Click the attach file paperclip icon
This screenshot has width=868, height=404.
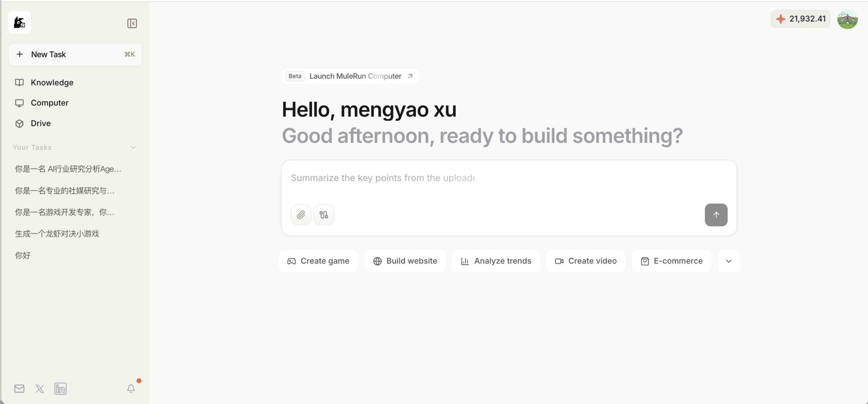[301, 215]
